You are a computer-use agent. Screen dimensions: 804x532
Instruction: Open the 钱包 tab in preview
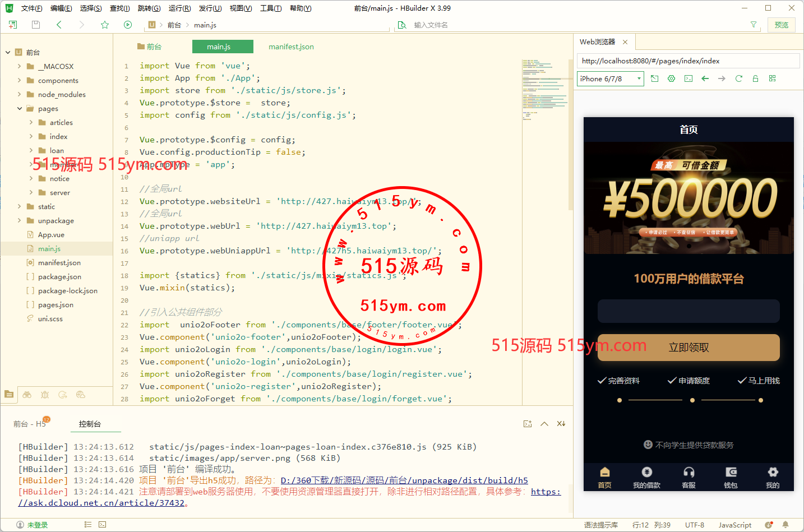731,478
